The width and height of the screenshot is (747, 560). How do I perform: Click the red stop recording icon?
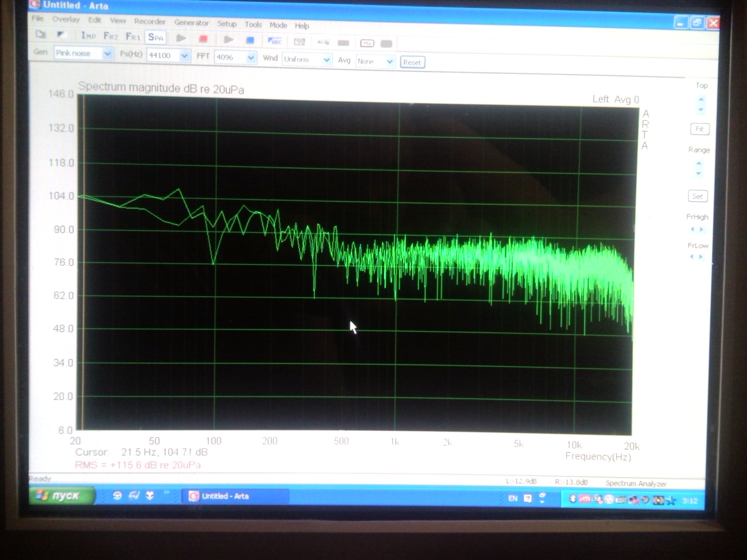[x=203, y=39]
